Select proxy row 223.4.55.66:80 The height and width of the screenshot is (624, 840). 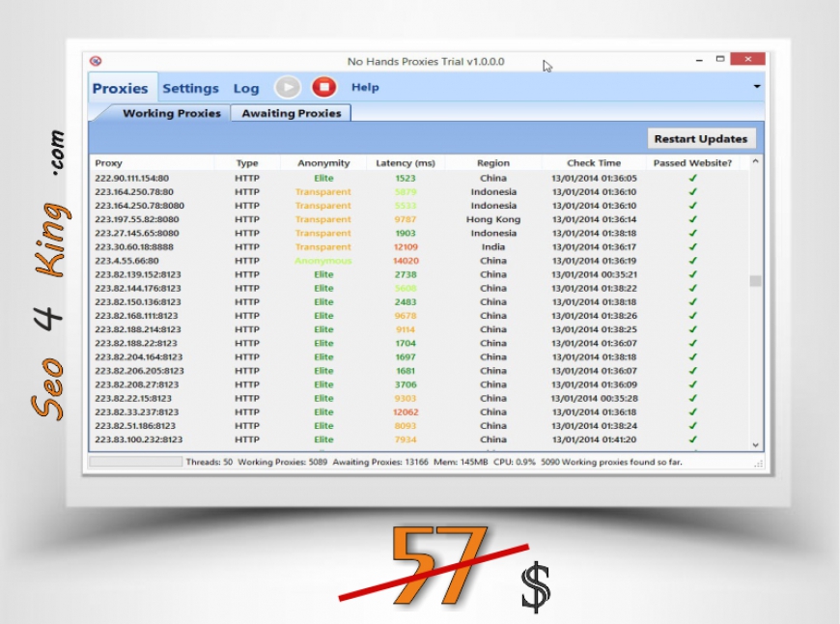tap(419, 261)
